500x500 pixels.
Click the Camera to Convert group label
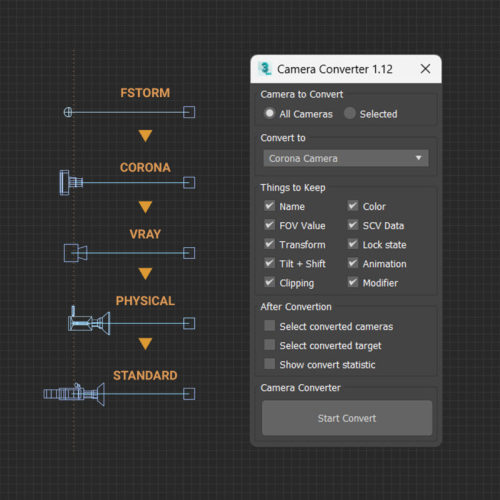coord(302,94)
